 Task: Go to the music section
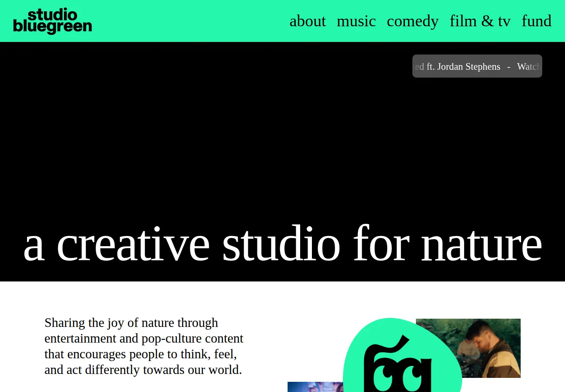click(356, 21)
